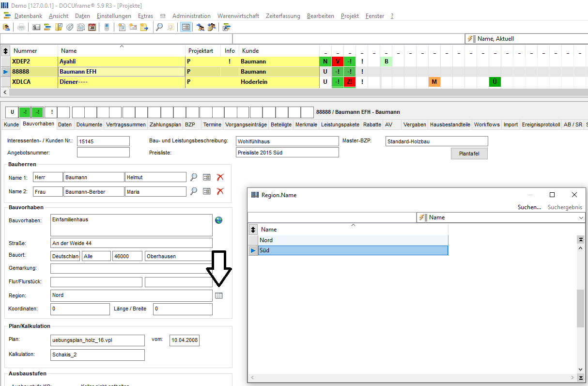This screenshot has height=386, width=588.
Task: Click the printer icon in the toolbar
Action: tap(21, 27)
